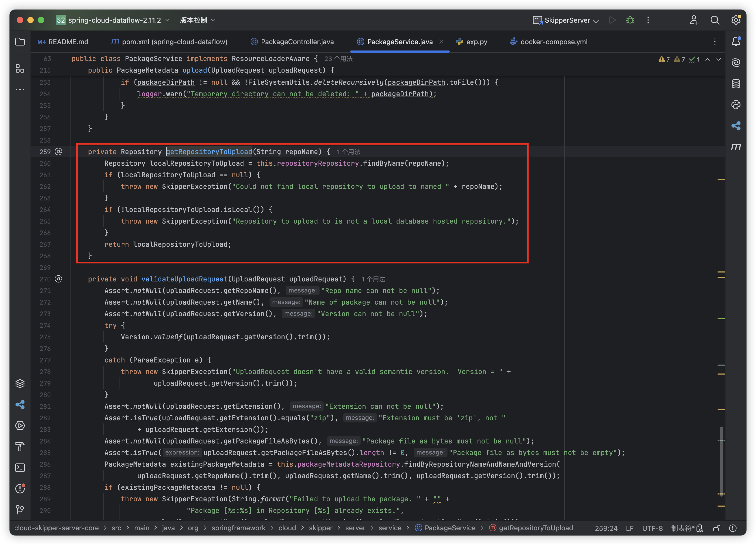Click the 259:24 caret position indicator

pyautogui.click(x=606, y=528)
